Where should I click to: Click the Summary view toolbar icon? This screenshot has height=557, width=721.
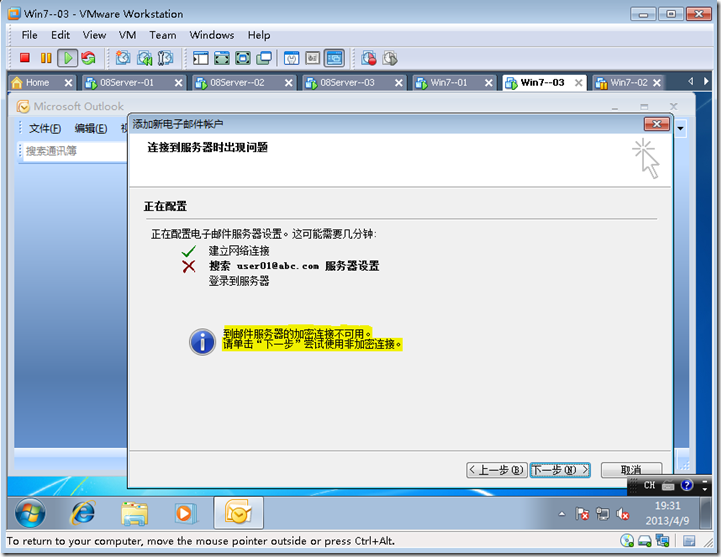(292, 58)
